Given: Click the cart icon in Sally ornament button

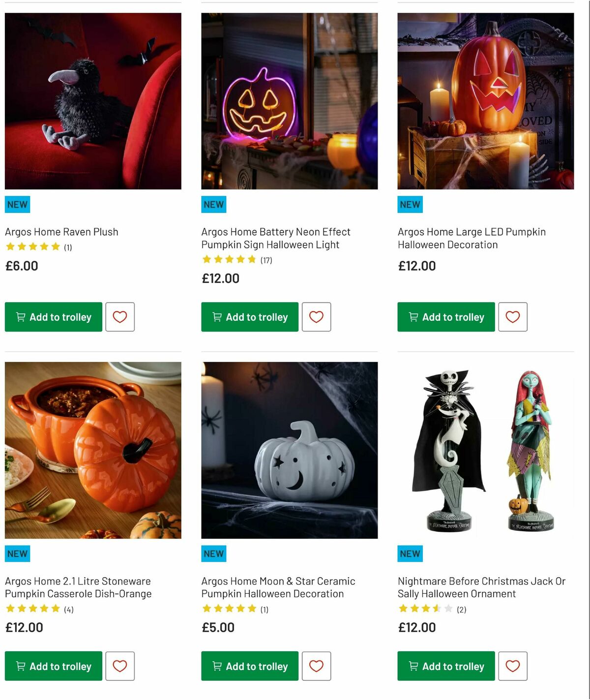Looking at the screenshot, I should 413,666.
